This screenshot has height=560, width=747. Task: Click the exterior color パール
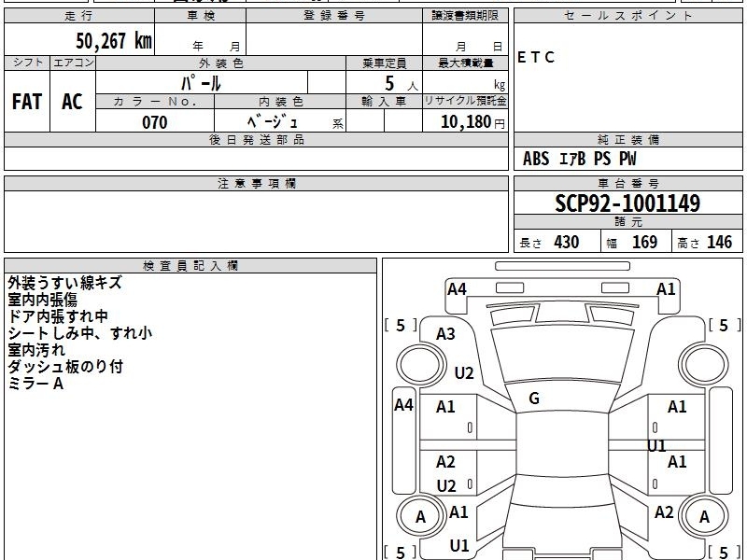click(x=201, y=83)
